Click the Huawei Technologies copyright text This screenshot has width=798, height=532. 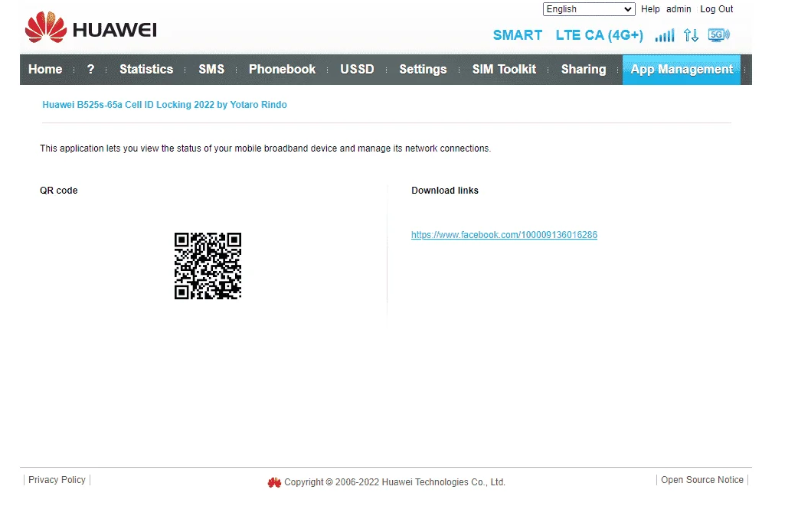tap(394, 482)
